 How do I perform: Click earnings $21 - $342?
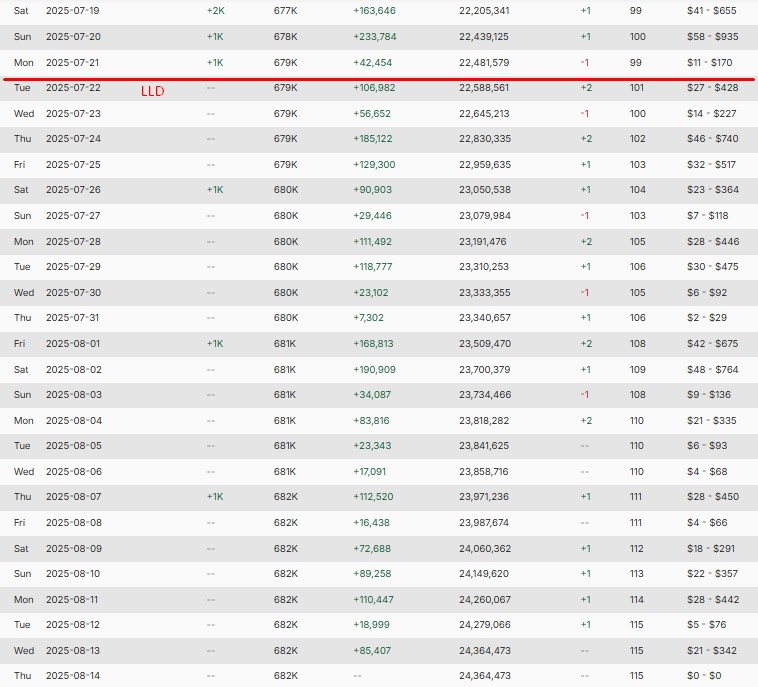click(712, 651)
